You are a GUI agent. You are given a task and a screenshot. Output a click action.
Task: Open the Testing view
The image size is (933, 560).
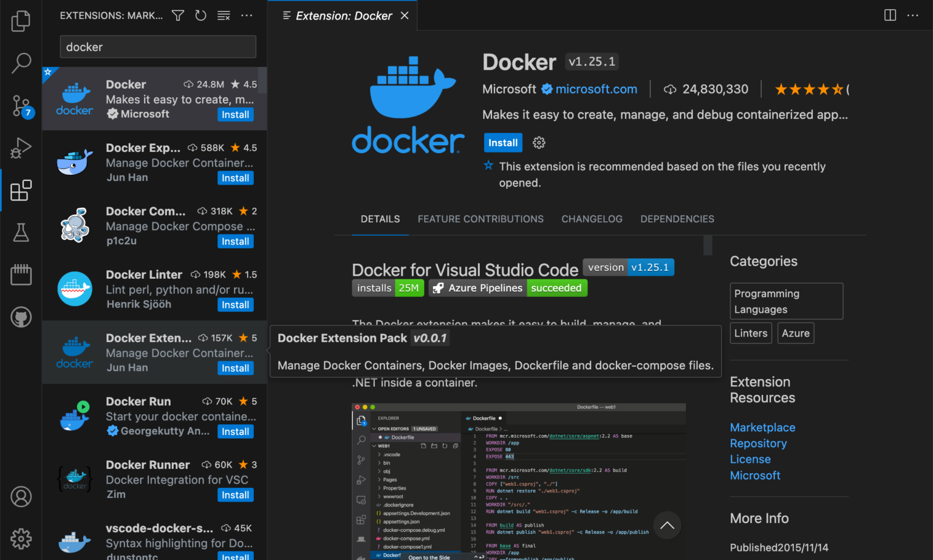tap(21, 233)
